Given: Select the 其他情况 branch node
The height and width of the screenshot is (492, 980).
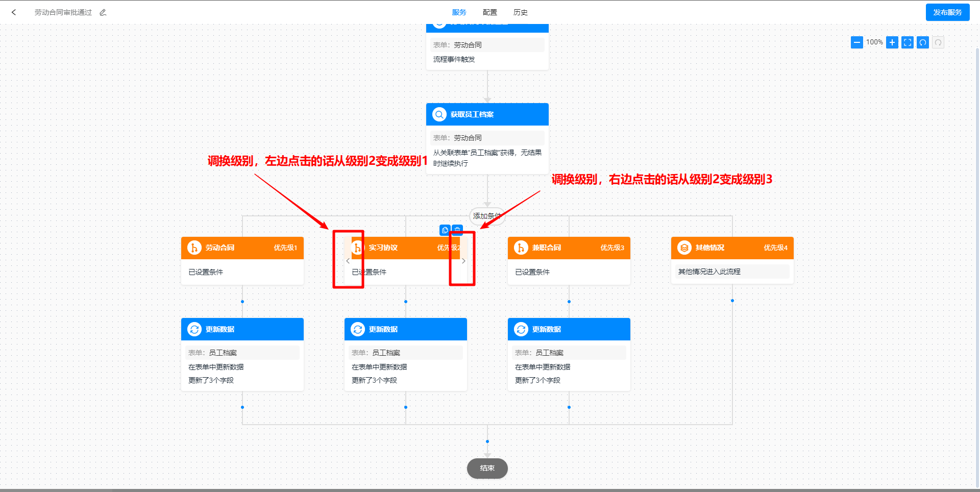Looking at the screenshot, I should (x=732, y=248).
